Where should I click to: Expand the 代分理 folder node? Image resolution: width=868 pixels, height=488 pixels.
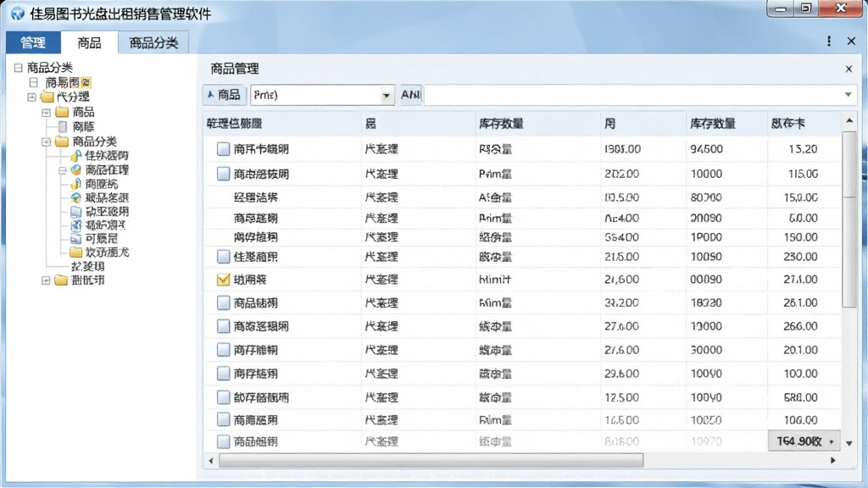(x=31, y=97)
